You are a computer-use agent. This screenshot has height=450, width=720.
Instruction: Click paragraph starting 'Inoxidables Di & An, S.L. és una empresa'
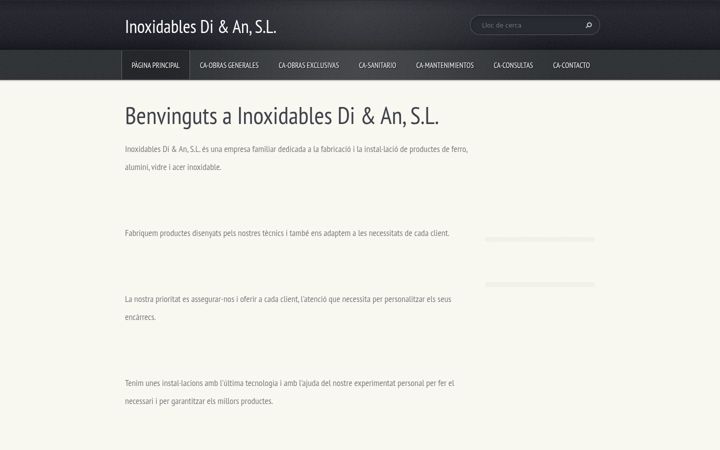(x=297, y=158)
